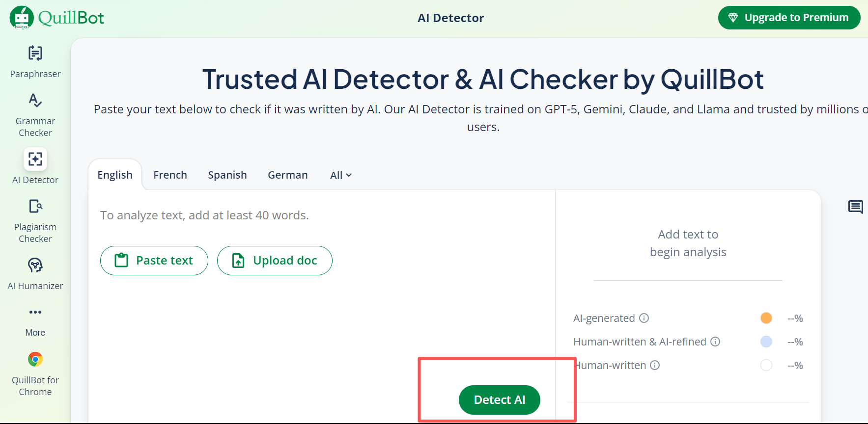
Task: Click the "AI Detector" page title at top
Action: click(451, 18)
